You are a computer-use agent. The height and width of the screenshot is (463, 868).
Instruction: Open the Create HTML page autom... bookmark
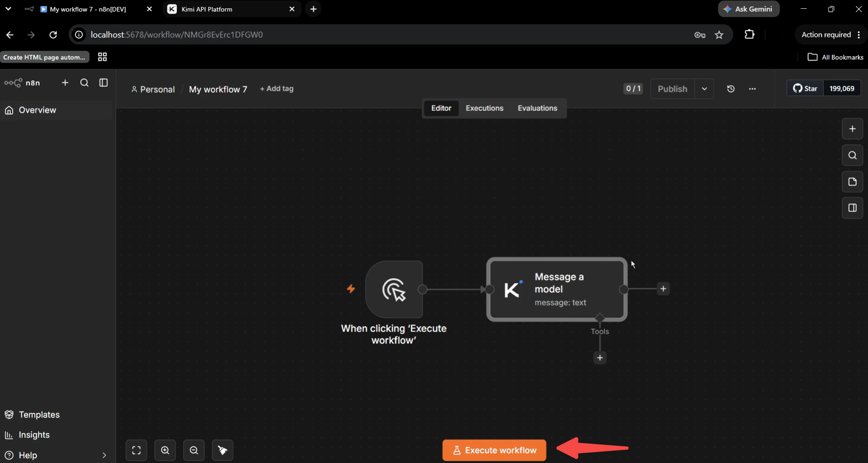44,57
